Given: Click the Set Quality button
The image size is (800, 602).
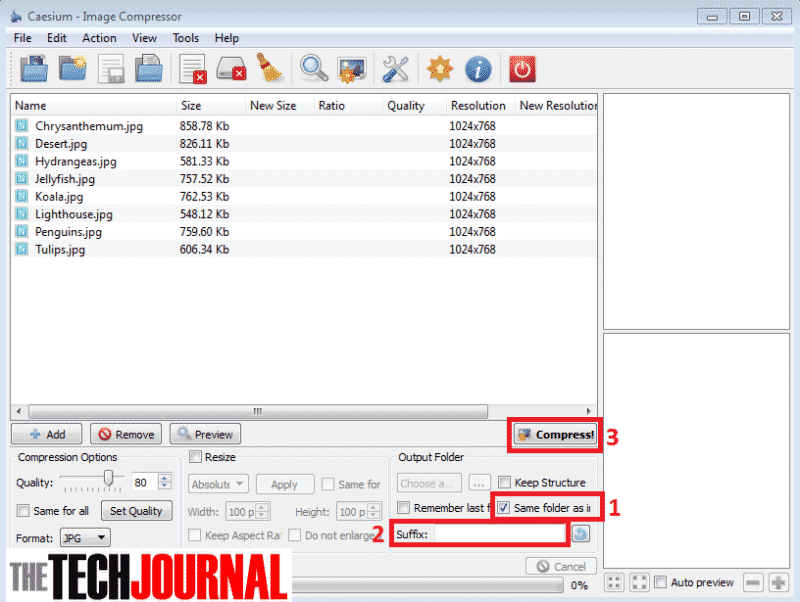Looking at the screenshot, I should click(x=136, y=511).
